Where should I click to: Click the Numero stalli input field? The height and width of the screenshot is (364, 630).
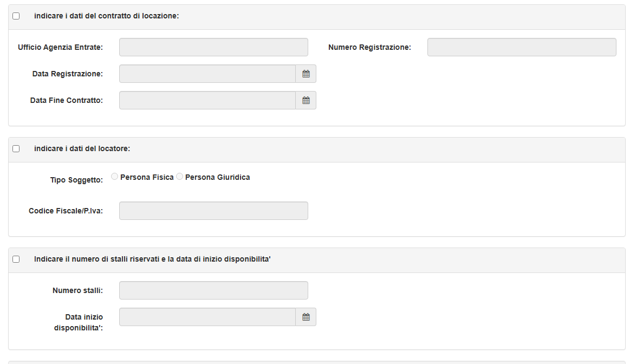click(213, 290)
